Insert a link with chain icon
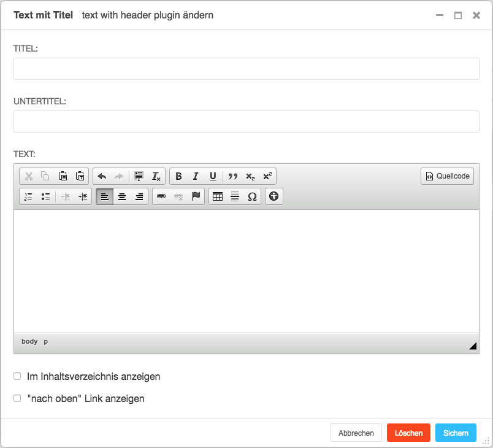This screenshot has width=493, height=448. 161,196
